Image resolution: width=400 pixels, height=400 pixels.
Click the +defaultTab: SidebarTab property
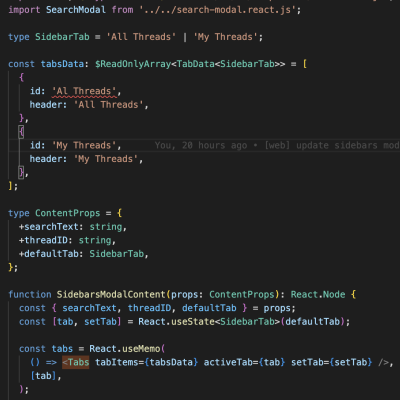(x=84, y=254)
